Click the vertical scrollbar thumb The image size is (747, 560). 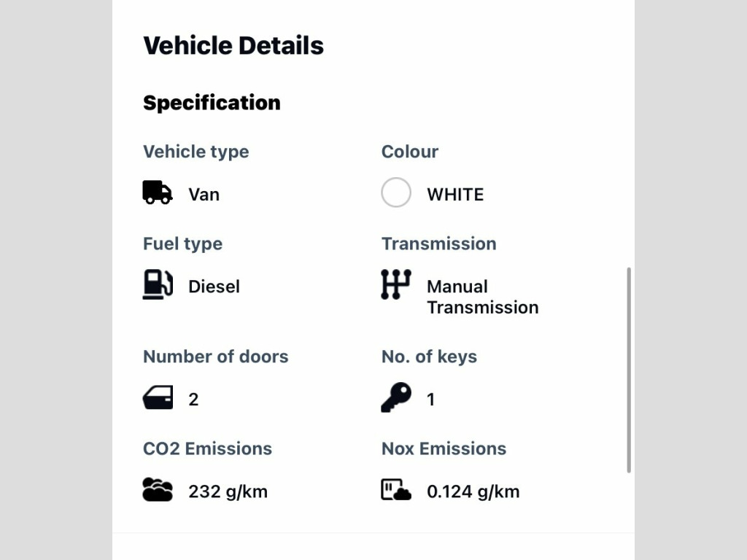(x=629, y=370)
